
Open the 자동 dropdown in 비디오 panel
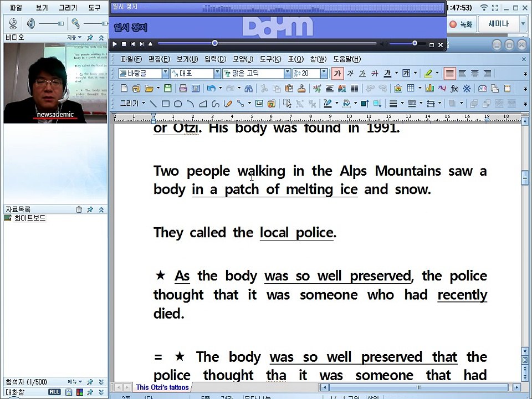(x=74, y=37)
